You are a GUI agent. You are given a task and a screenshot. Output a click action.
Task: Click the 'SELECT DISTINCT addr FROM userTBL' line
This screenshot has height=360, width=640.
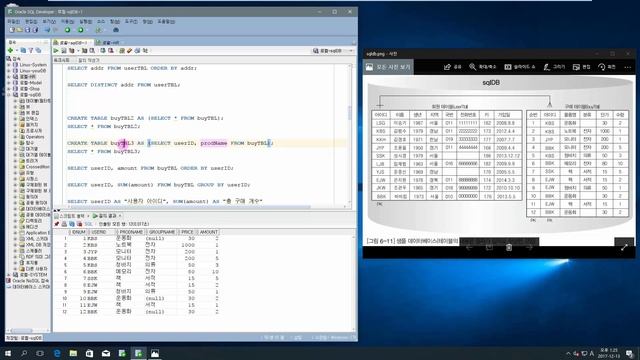pos(123,85)
